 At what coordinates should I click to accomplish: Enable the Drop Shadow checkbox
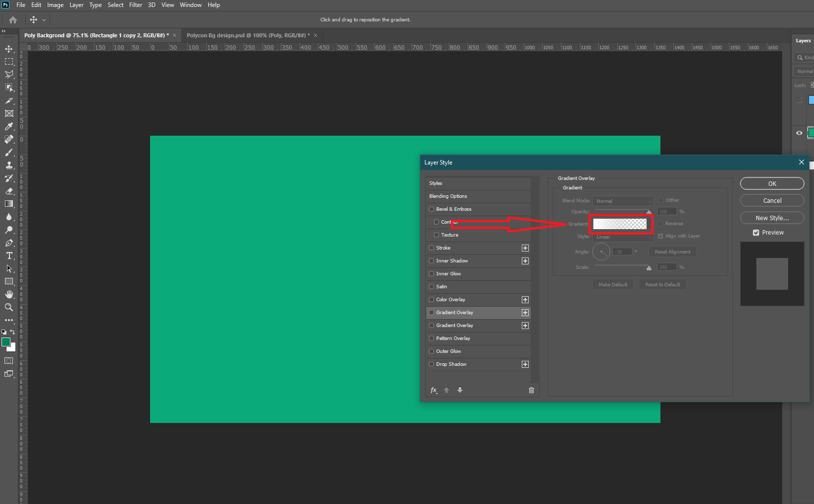click(431, 364)
